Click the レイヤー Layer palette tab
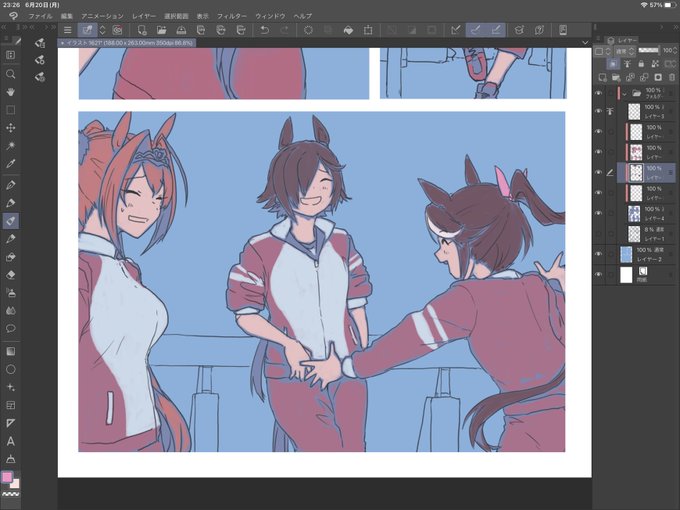Image resolution: width=680 pixels, height=510 pixels. (623, 40)
